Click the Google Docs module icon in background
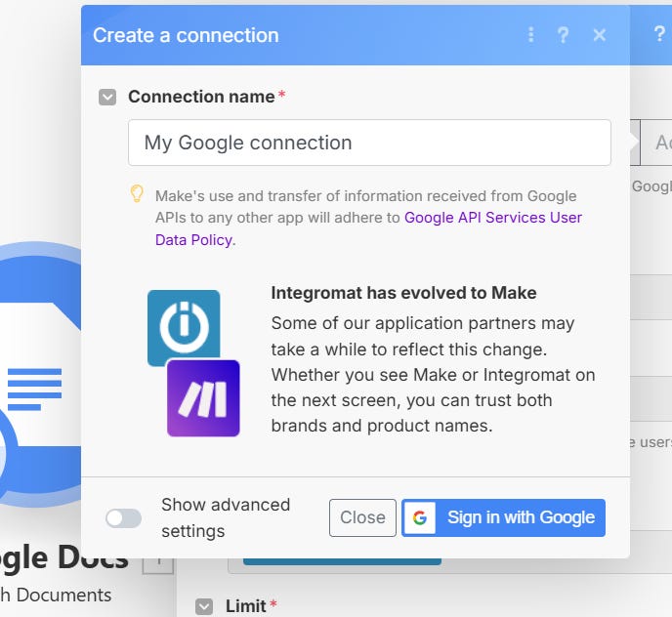This screenshot has width=672, height=617. (x=41, y=375)
